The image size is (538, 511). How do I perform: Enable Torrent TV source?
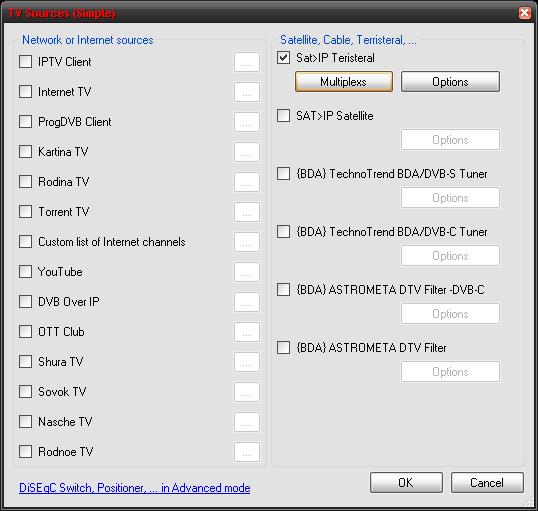pyautogui.click(x=25, y=211)
